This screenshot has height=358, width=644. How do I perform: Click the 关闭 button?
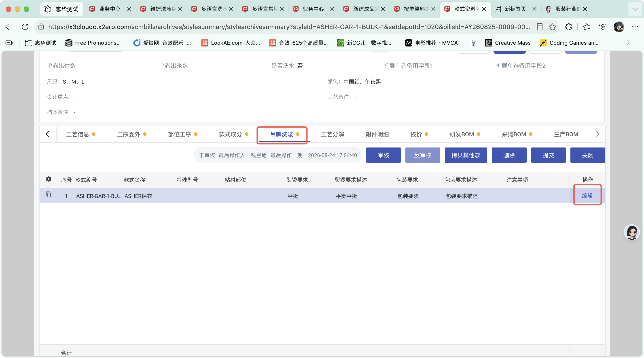[x=587, y=155]
